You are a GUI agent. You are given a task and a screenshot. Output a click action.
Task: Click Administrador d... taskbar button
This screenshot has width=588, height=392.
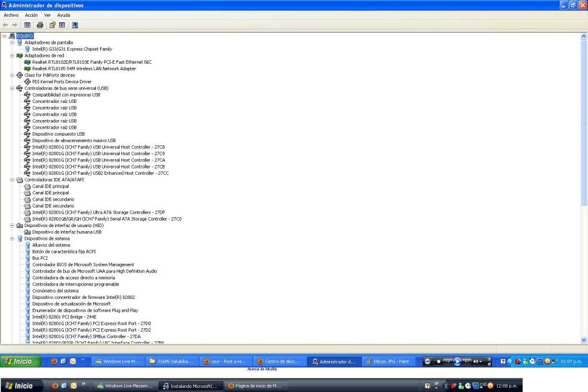pyautogui.click(x=334, y=361)
